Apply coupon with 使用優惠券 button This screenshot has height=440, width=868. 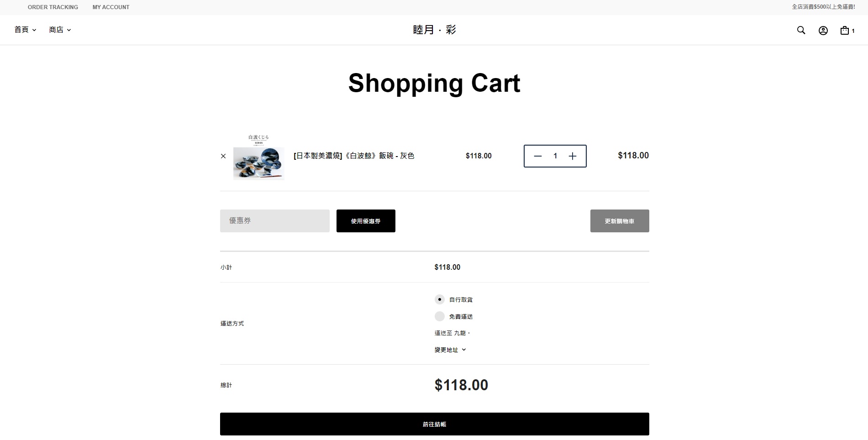point(366,221)
